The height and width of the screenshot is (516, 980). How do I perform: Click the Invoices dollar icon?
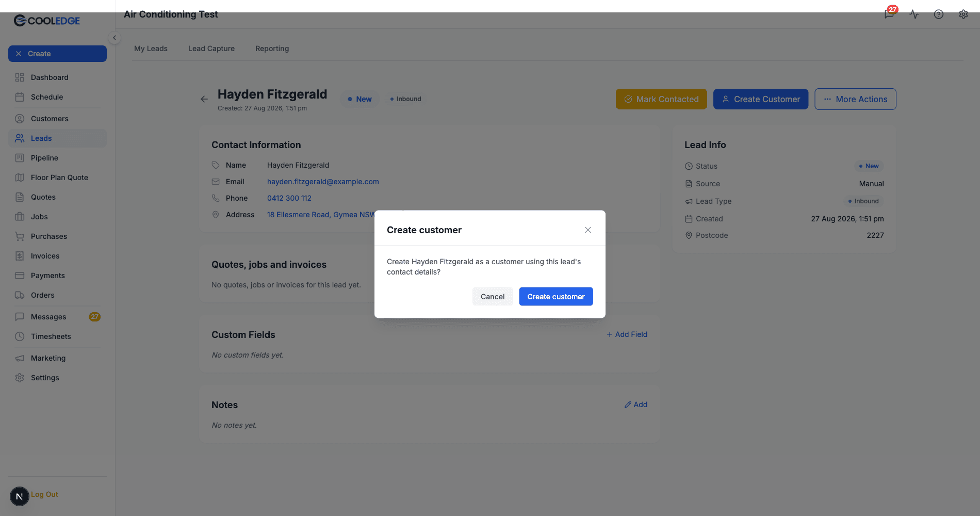coord(20,256)
